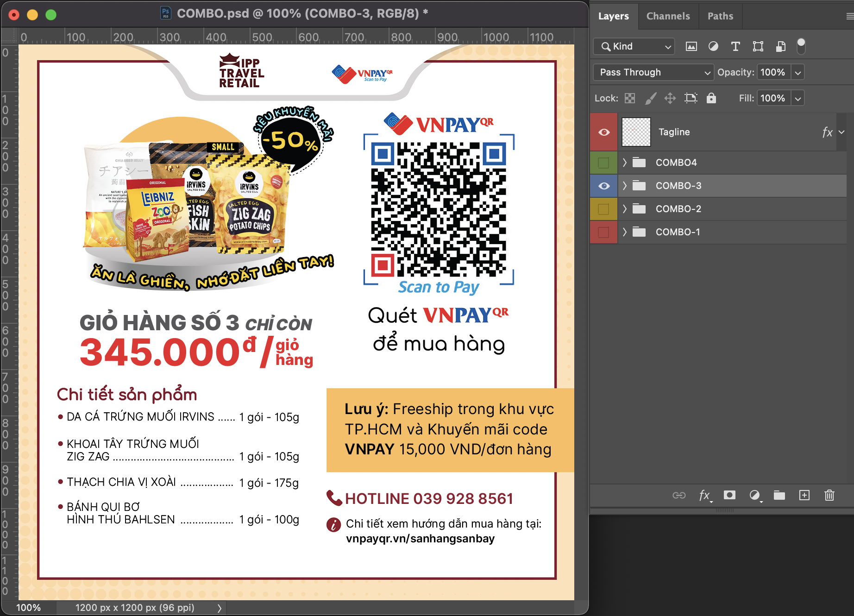Image resolution: width=854 pixels, height=616 pixels.
Task: Click the COMBO-3 group folder icon
Action: coord(639,186)
